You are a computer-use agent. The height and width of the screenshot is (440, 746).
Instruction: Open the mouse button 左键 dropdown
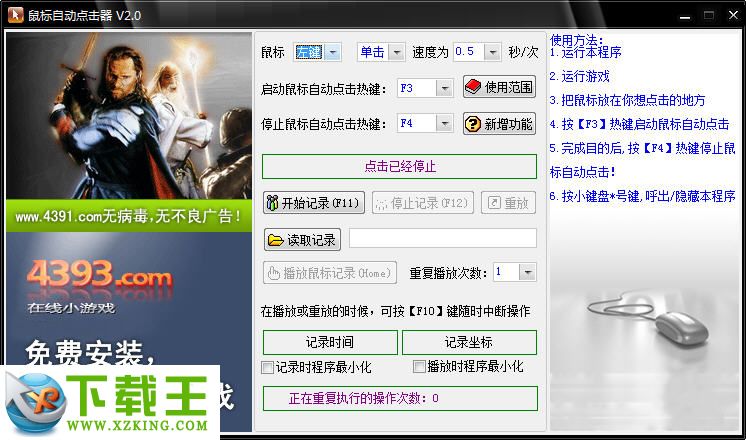[x=334, y=52]
